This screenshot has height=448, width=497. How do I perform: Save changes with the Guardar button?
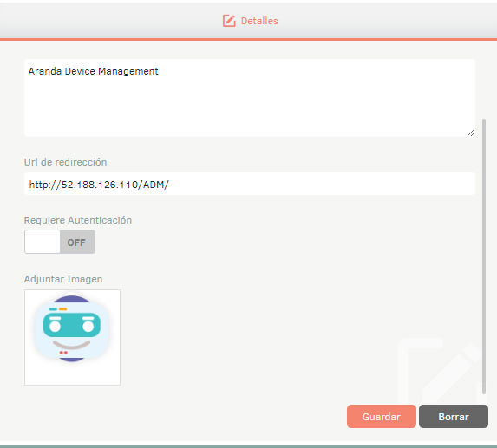(x=382, y=416)
